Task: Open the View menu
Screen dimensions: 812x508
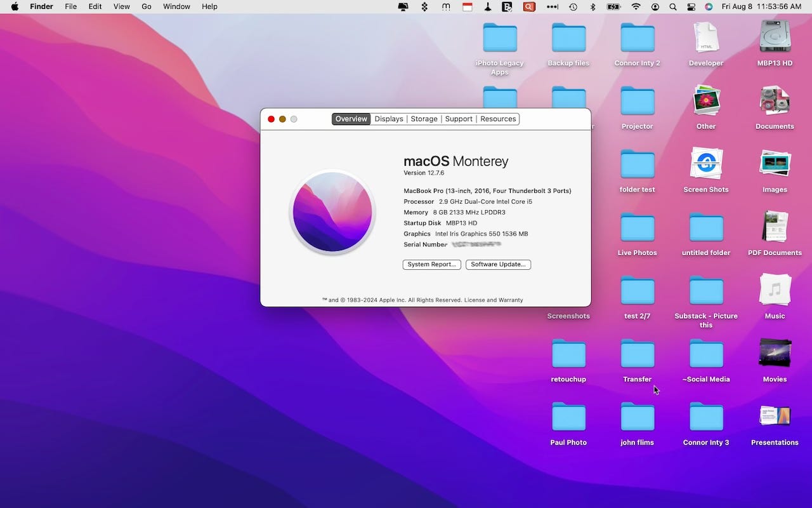Action: (122, 6)
